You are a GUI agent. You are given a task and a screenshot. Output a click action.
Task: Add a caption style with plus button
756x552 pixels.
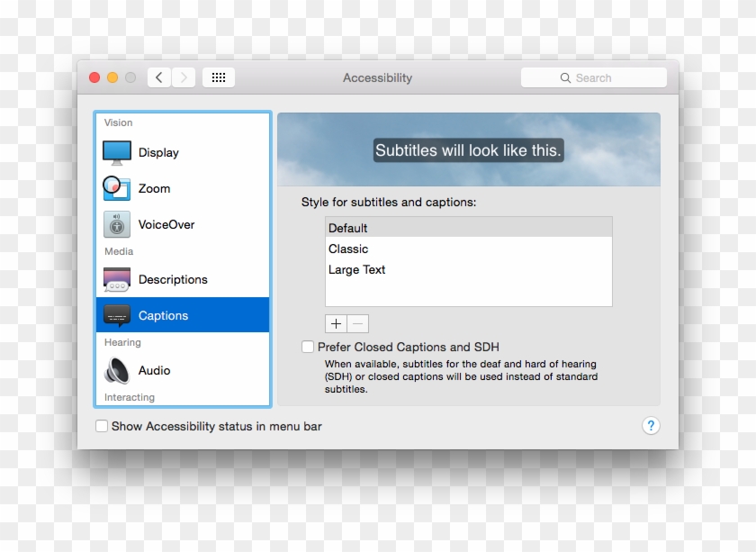[x=336, y=324]
